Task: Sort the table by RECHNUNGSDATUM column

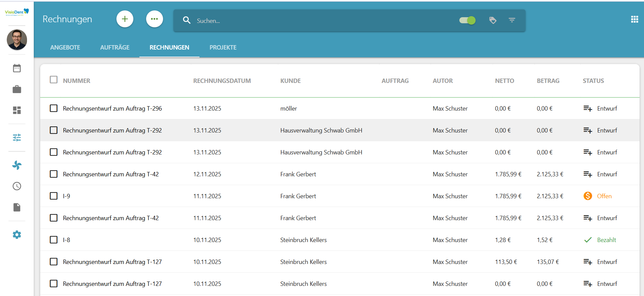Action: point(222,81)
